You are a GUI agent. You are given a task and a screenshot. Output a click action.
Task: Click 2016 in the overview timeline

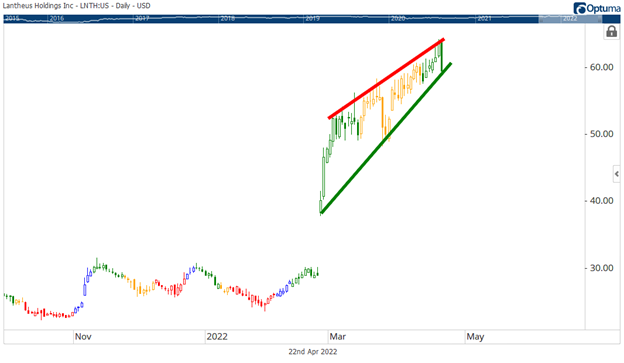57,18
